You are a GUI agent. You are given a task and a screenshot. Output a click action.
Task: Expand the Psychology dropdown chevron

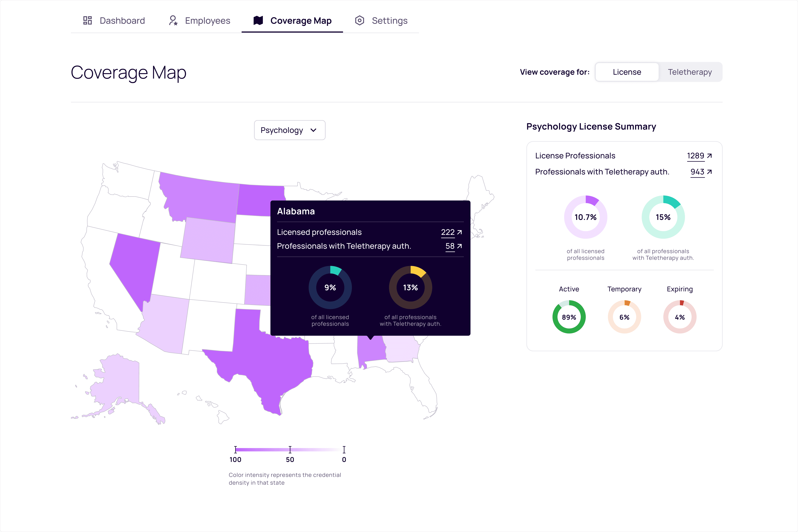point(313,130)
